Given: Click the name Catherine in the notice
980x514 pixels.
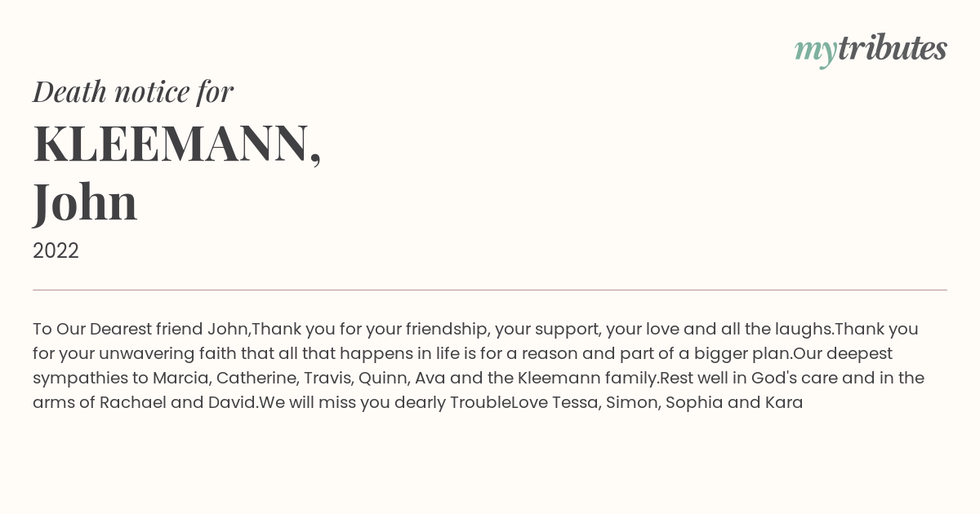Looking at the screenshot, I should point(254,378).
